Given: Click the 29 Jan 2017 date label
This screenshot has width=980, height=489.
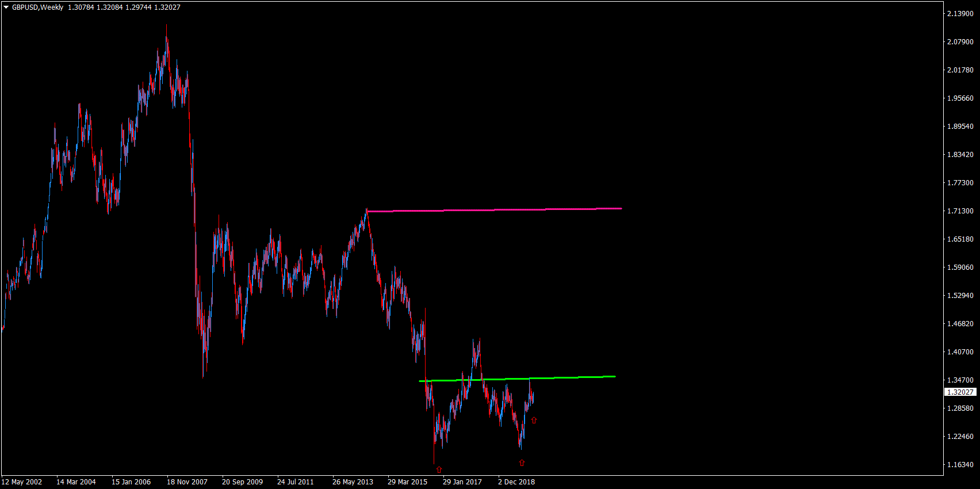Looking at the screenshot, I should point(462,482).
